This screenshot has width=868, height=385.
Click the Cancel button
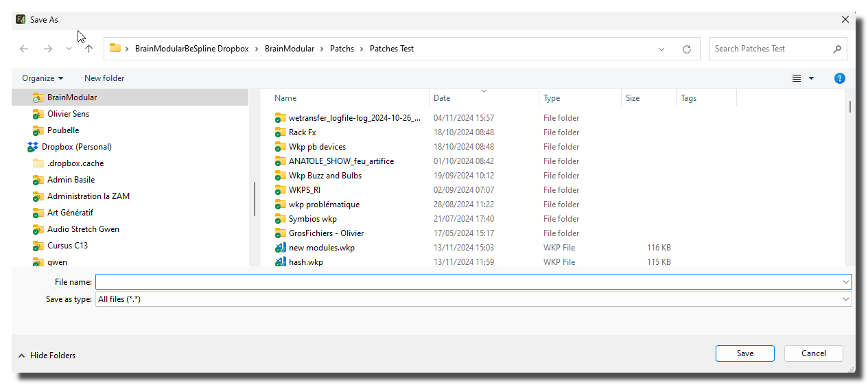[814, 353]
